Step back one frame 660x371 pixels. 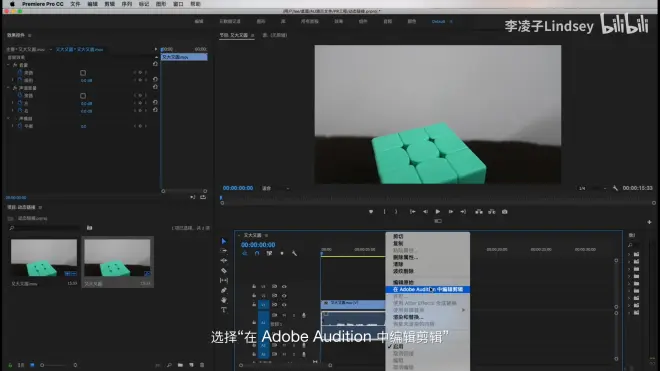[426, 212]
